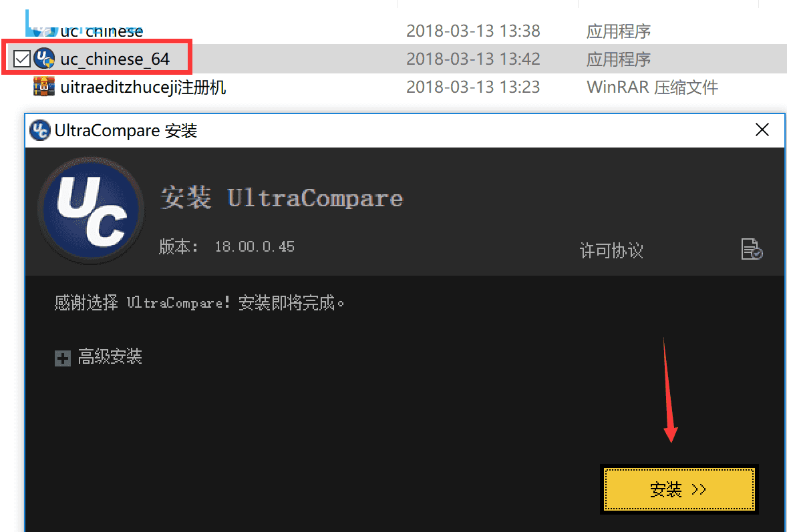
Task: Expand the 高级安装 plus box
Action: [x=63, y=358]
